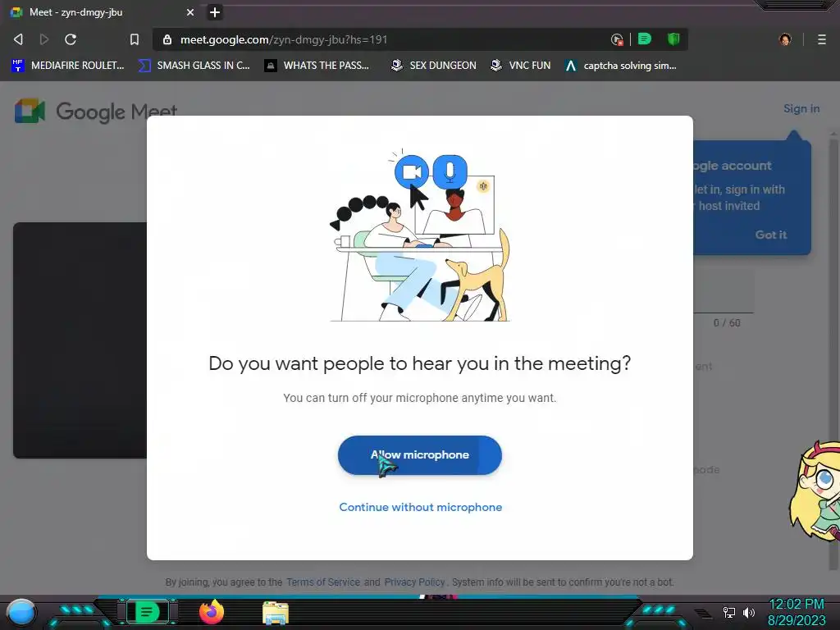Click the Star Butterfly desktop mascot
Image resolution: width=840 pixels, height=630 pixels.
pos(815,491)
